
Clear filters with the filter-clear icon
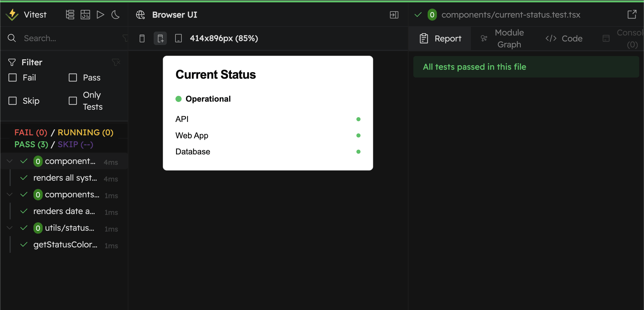point(116,62)
